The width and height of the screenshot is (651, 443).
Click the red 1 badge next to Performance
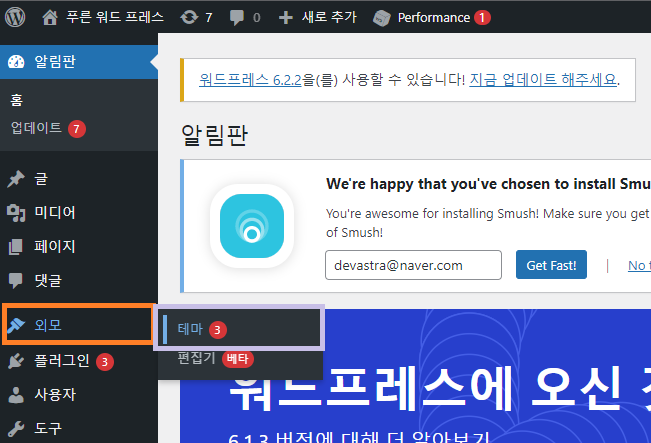pyautogui.click(x=482, y=17)
